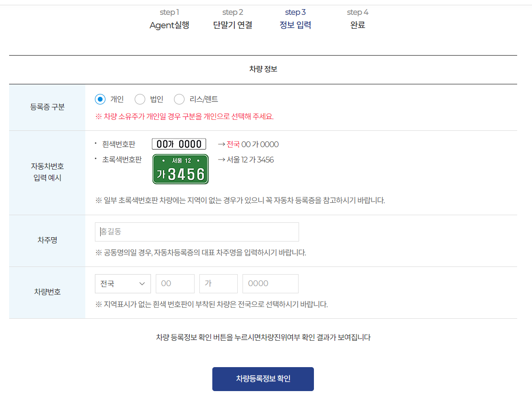Choose the 리스/렌트 registration type
532x393 pixels.
point(179,99)
